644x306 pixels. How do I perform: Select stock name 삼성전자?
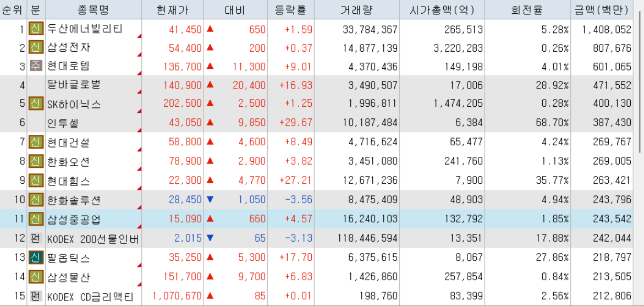click(x=69, y=48)
